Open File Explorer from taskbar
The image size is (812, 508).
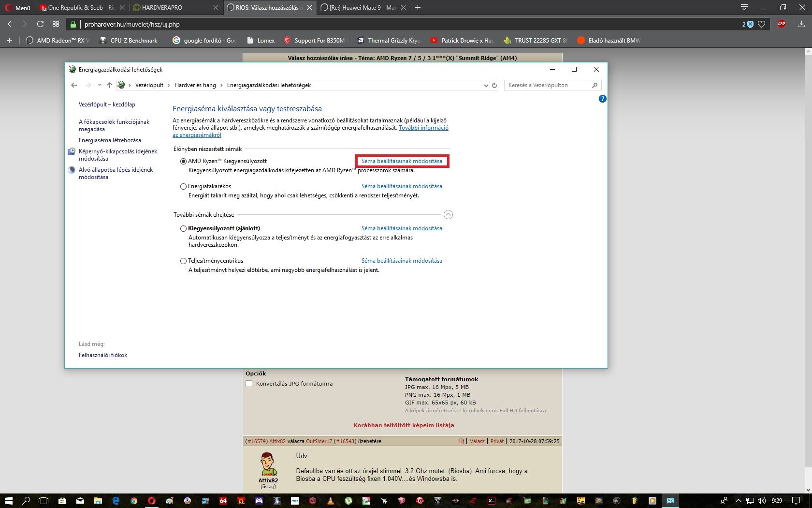tap(98, 501)
